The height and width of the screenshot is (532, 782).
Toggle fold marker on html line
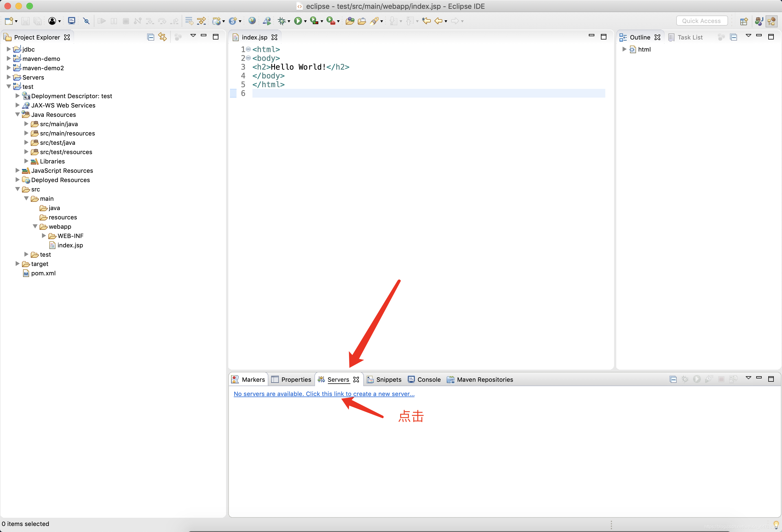[x=248, y=49]
